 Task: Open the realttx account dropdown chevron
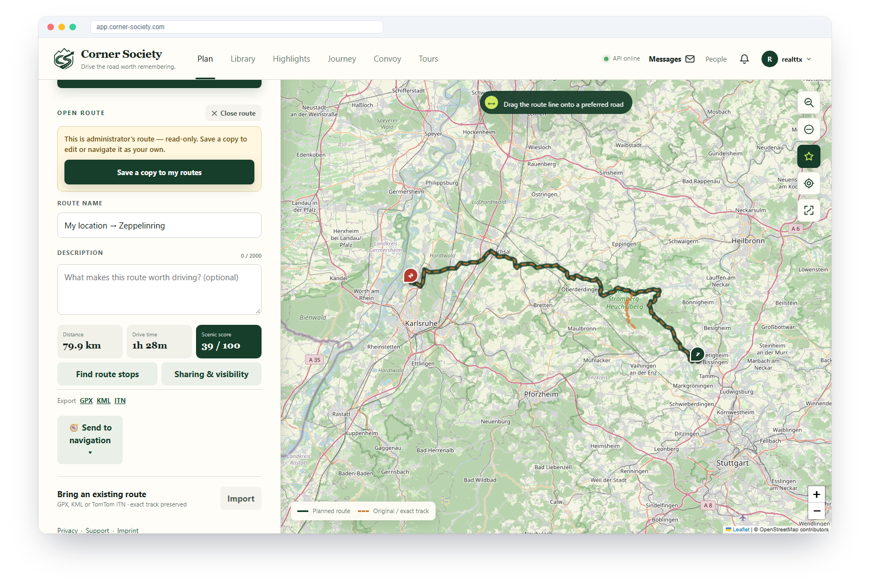pyautogui.click(x=809, y=59)
